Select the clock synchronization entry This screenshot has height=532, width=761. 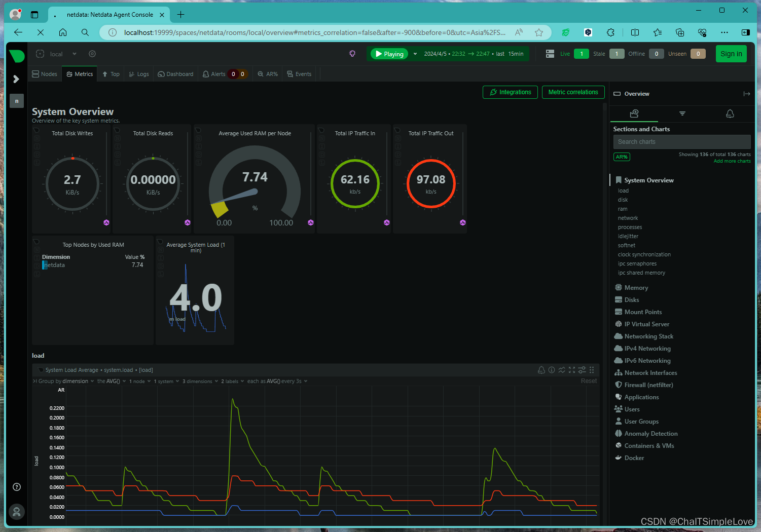click(x=644, y=254)
